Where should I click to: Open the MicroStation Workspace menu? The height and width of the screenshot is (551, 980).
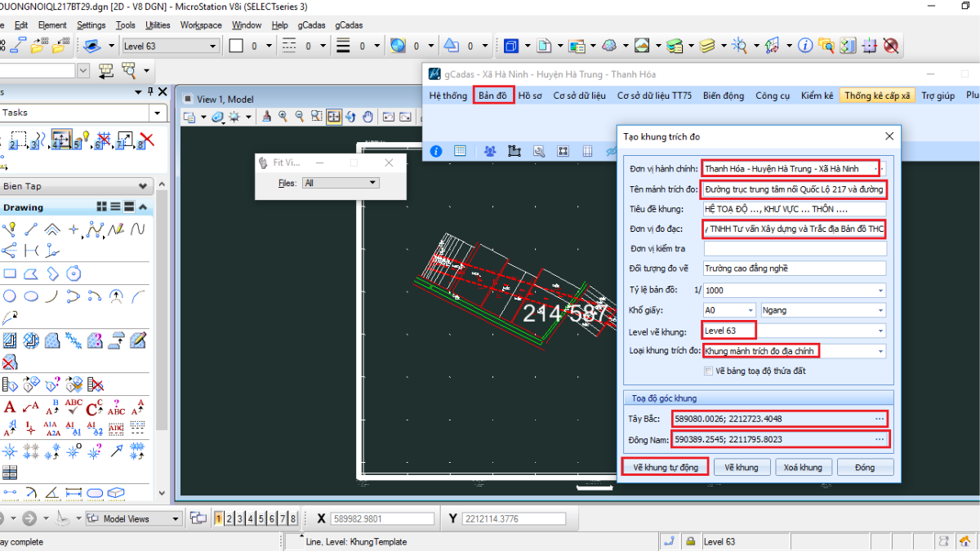(x=201, y=25)
